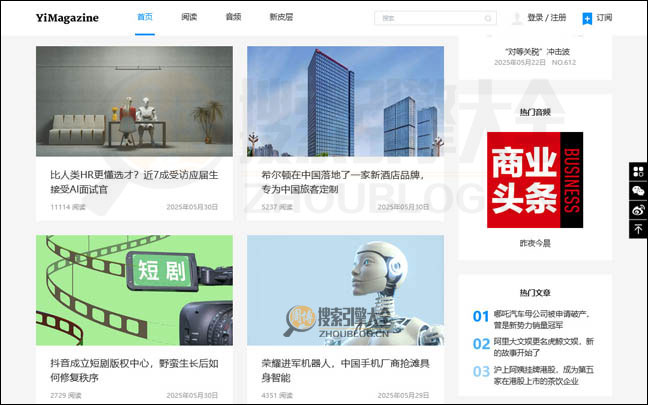Image resolution: width=648 pixels, height=405 pixels.
Task: Open magazine issue "对等关税"冲击波
Action: click(537, 52)
